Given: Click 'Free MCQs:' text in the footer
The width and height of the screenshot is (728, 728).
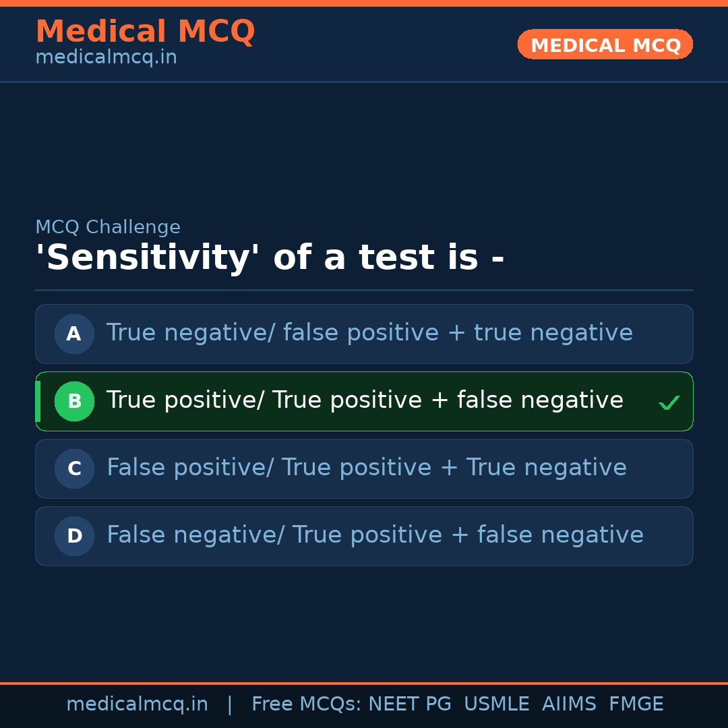Looking at the screenshot, I should tap(307, 704).
